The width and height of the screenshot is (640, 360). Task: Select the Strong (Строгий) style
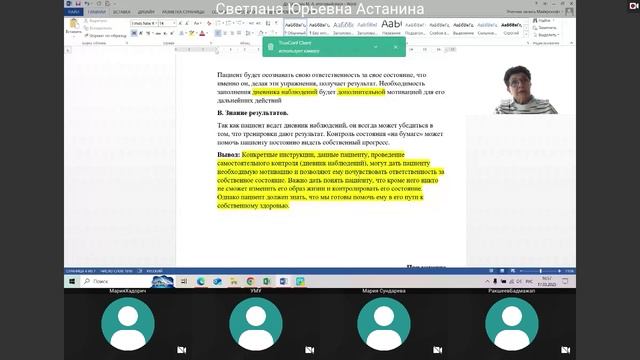pyautogui.click(x=511, y=28)
